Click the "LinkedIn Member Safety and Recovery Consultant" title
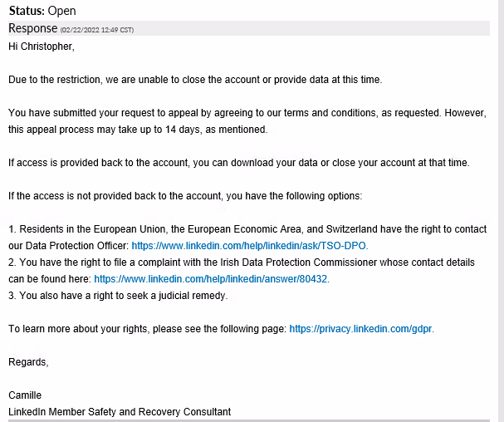This screenshot has width=504, height=422. (x=120, y=412)
